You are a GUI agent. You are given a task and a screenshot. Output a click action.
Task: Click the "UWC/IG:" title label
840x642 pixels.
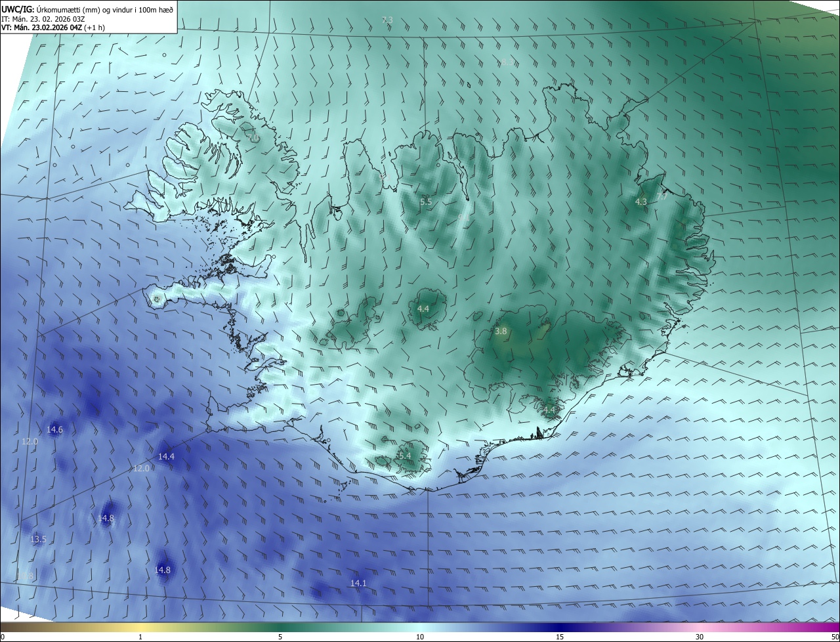[x=18, y=10]
